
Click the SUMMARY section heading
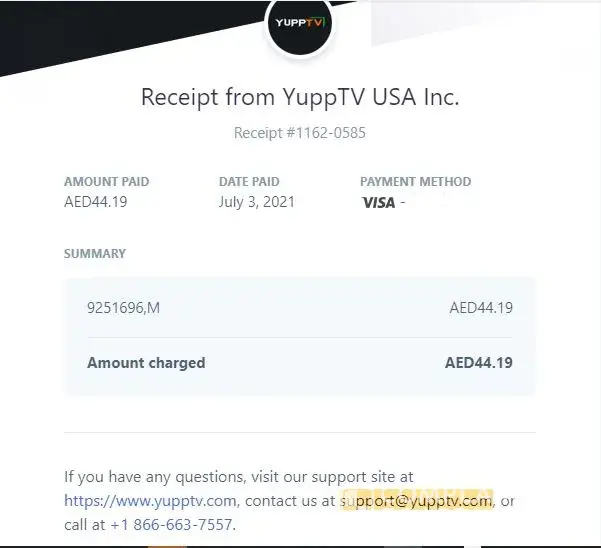point(95,254)
